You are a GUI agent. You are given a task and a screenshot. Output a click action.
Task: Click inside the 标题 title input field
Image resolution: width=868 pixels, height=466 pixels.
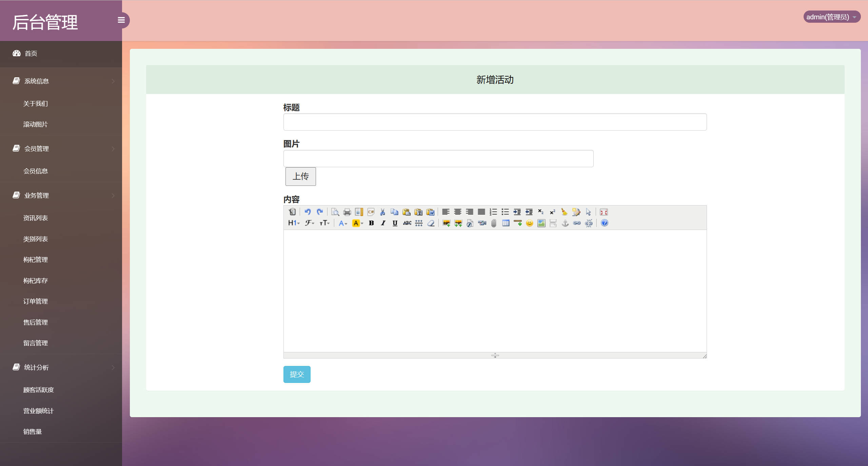click(494, 122)
